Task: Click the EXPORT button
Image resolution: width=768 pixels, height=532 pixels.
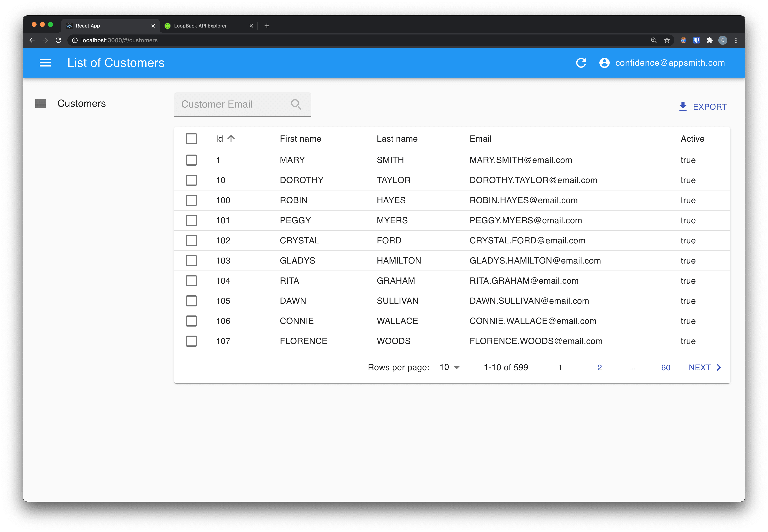Action: point(703,107)
